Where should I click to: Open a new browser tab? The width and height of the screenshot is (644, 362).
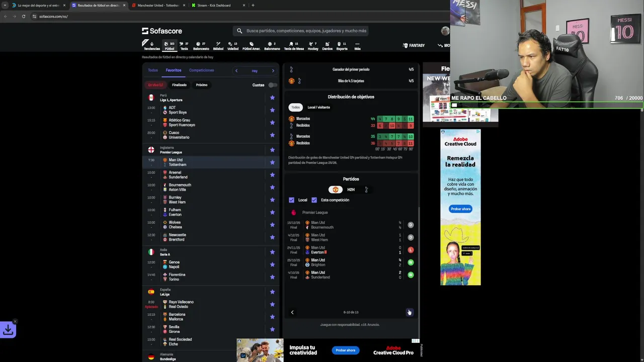pos(253,5)
